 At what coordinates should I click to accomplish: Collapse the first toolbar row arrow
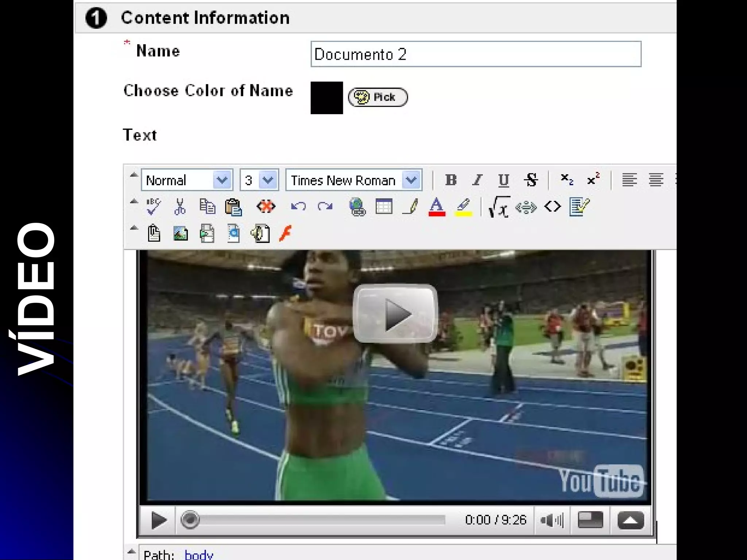134,175
